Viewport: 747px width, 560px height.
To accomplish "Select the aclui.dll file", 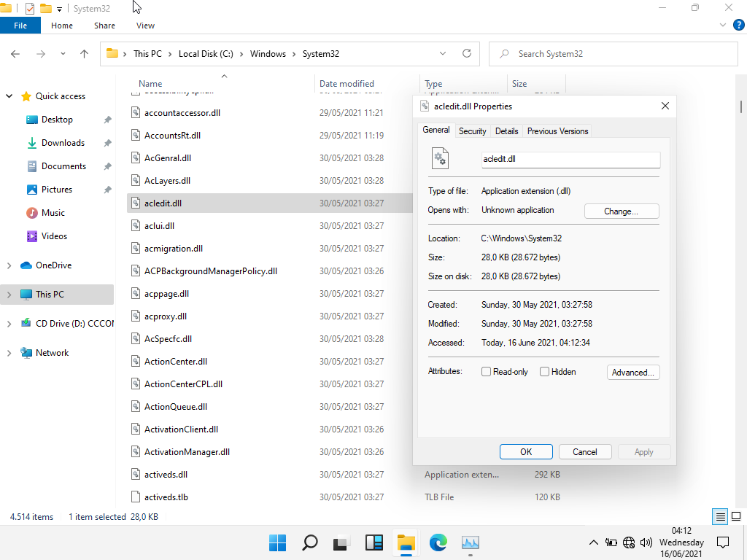I will point(159,226).
